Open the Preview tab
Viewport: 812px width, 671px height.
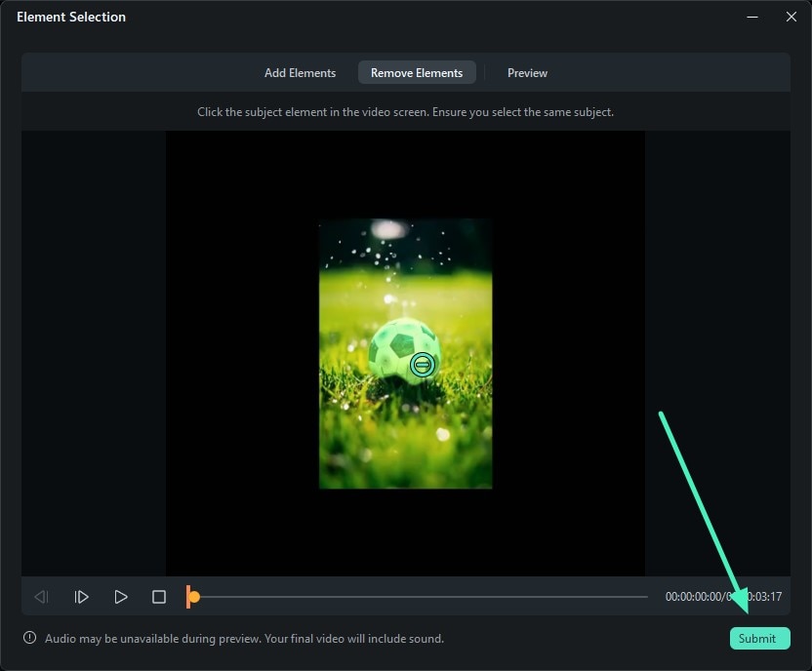click(527, 72)
